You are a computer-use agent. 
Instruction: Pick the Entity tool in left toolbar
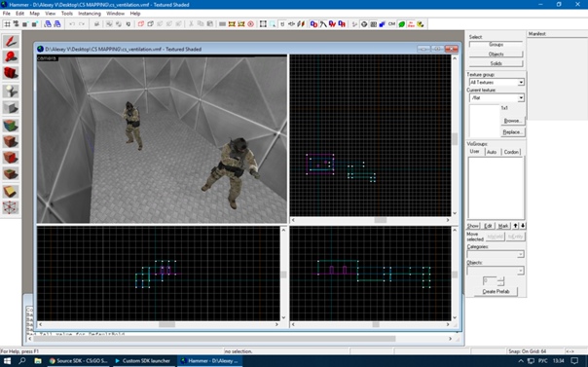coord(11,92)
